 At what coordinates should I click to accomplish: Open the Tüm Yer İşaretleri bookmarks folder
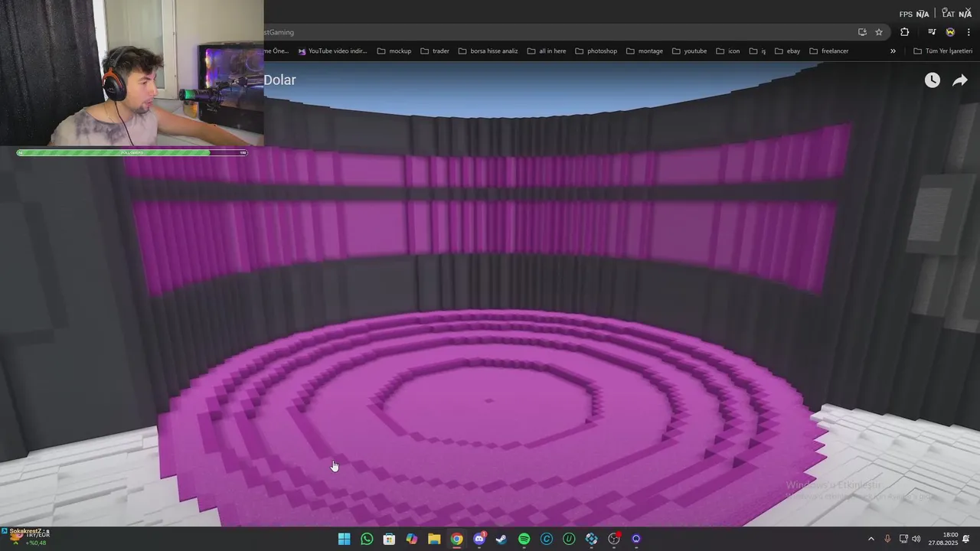click(943, 51)
